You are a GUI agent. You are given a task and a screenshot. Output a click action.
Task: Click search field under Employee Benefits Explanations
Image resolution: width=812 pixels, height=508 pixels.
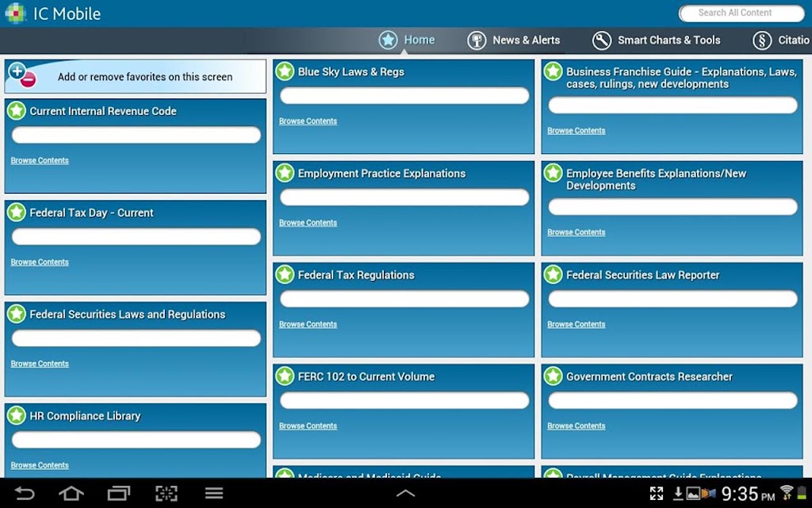pyautogui.click(x=672, y=207)
